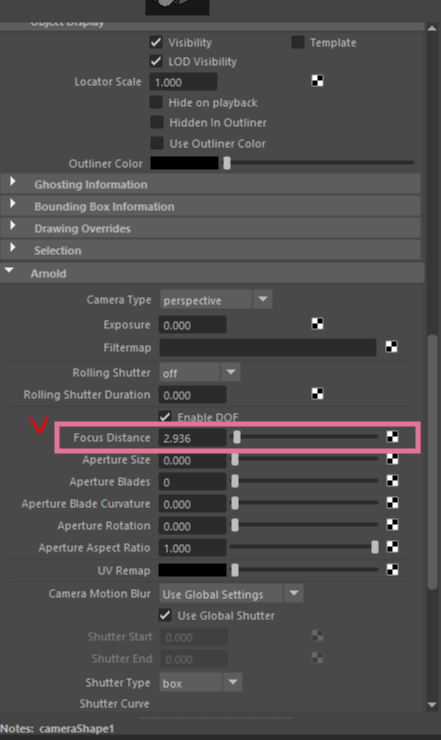441x740 pixels.
Task: Click the Focus Distance value field
Action: pyautogui.click(x=192, y=438)
